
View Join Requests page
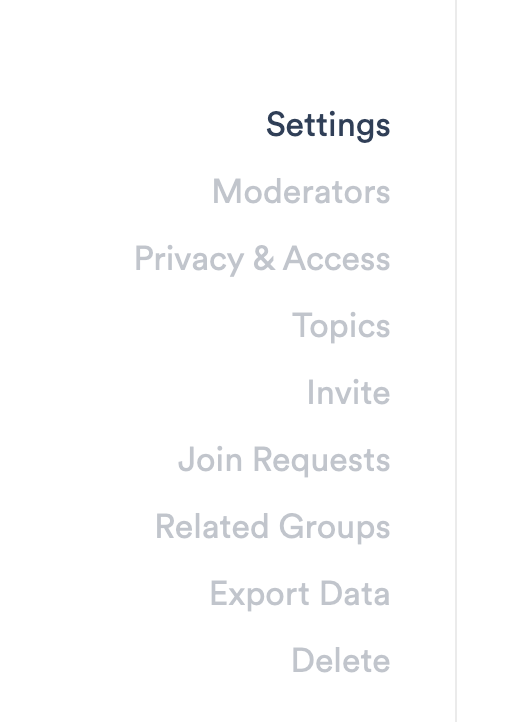[284, 460]
